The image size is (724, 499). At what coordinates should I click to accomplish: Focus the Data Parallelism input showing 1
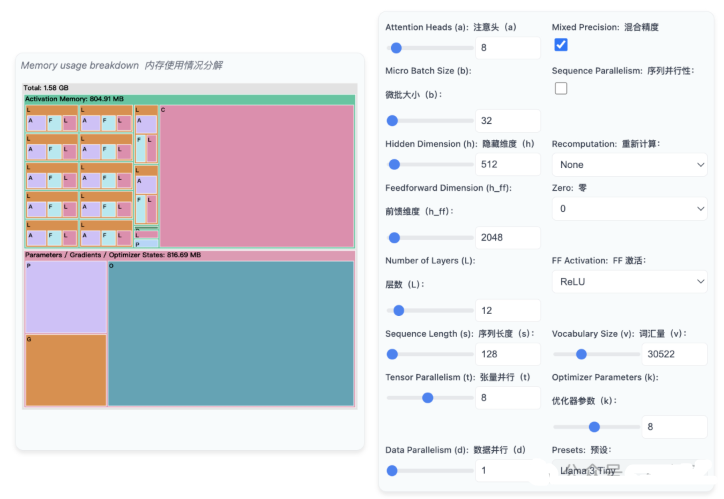[x=508, y=470]
